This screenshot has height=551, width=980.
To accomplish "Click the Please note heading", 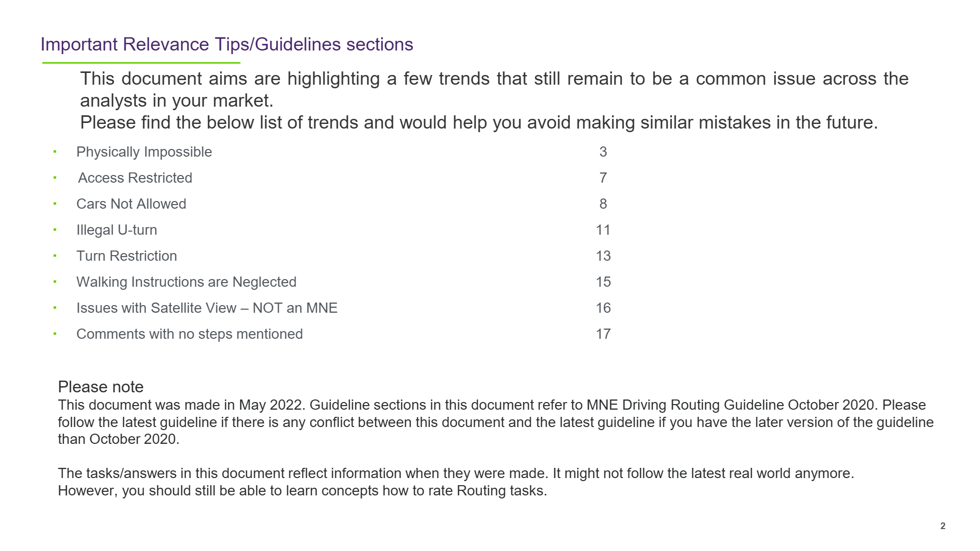I will pos(101,387).
